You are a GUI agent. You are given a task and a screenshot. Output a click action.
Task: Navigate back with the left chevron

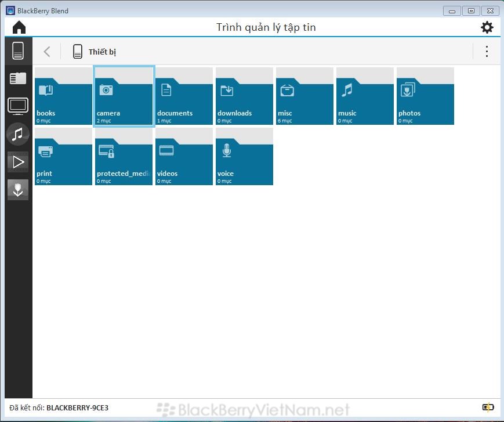click(x=47, y=52)
